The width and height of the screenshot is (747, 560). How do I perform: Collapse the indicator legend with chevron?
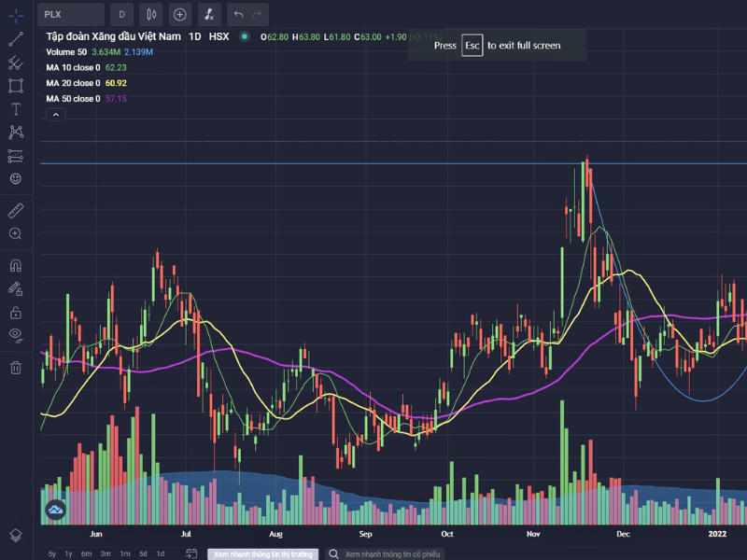click(x=56, y=114)
